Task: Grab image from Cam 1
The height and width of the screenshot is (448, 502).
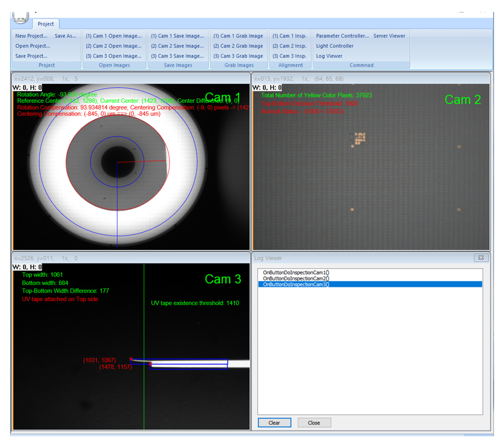Action: (x=238, y=36)
